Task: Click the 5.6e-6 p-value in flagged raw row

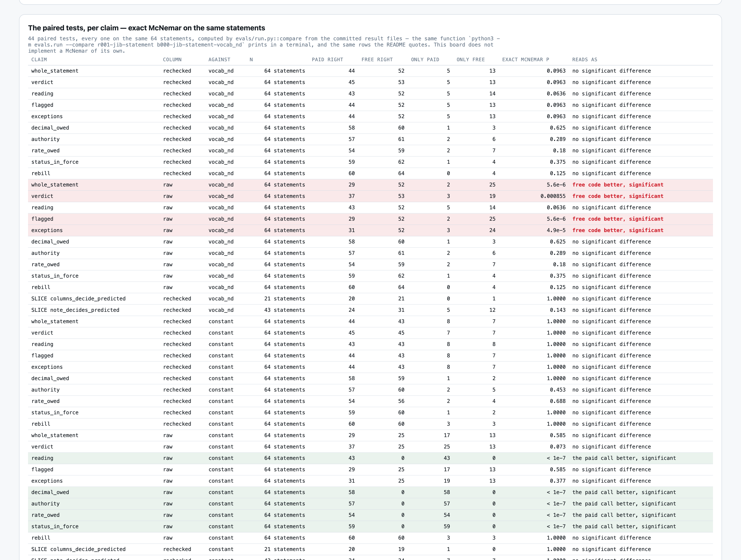Action: tap(556, 219)
